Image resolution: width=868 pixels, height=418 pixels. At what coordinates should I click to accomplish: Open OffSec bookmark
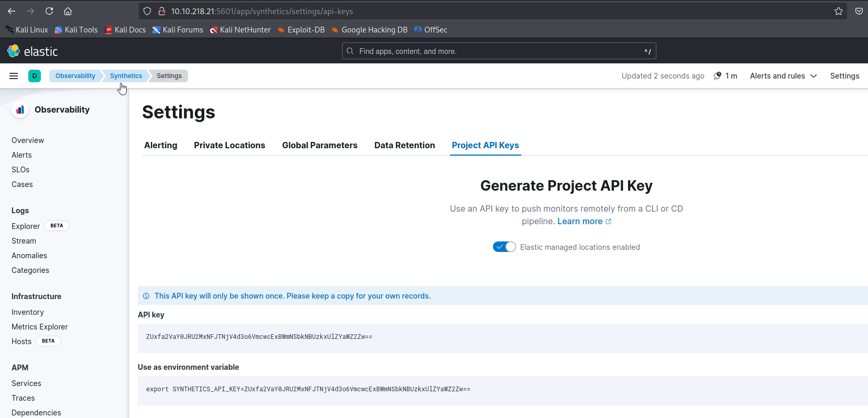click(x=431, y=30)
